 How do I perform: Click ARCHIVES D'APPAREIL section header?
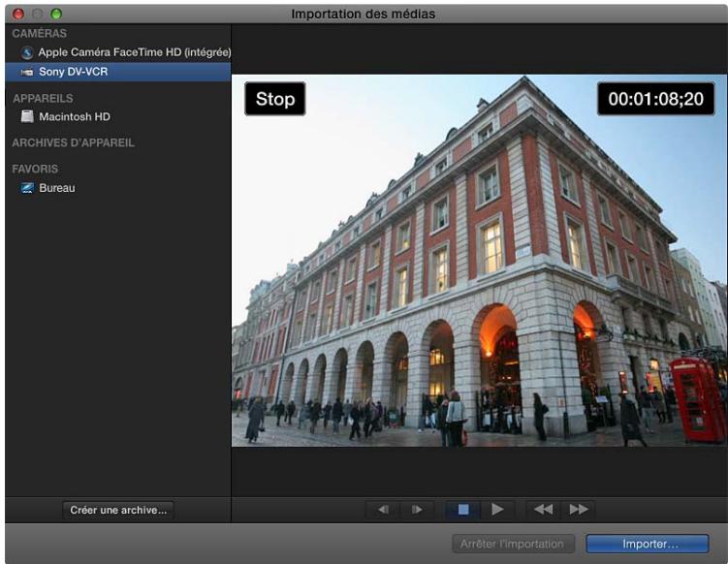(74, 143)
